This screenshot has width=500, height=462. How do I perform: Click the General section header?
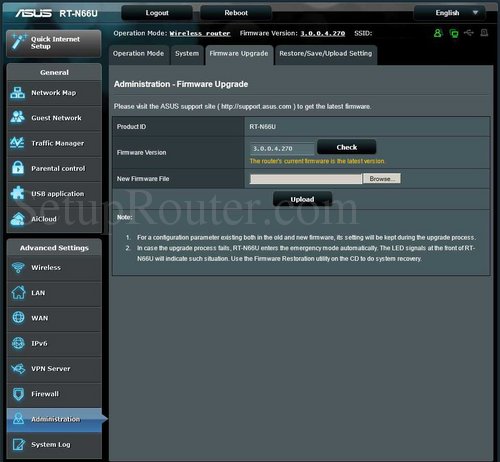point(54,72)
